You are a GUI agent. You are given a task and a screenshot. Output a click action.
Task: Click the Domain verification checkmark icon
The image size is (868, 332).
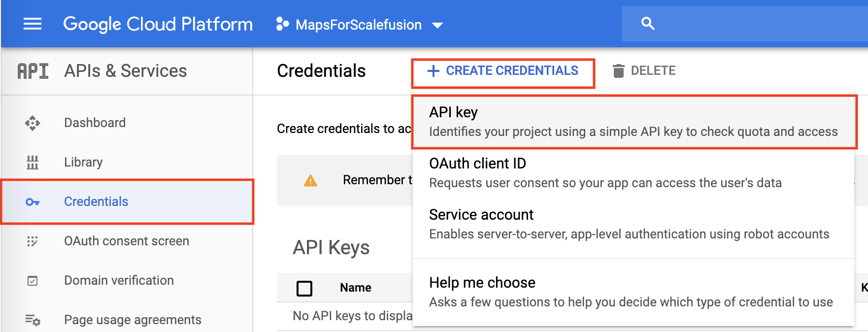(x=33, y=281)
